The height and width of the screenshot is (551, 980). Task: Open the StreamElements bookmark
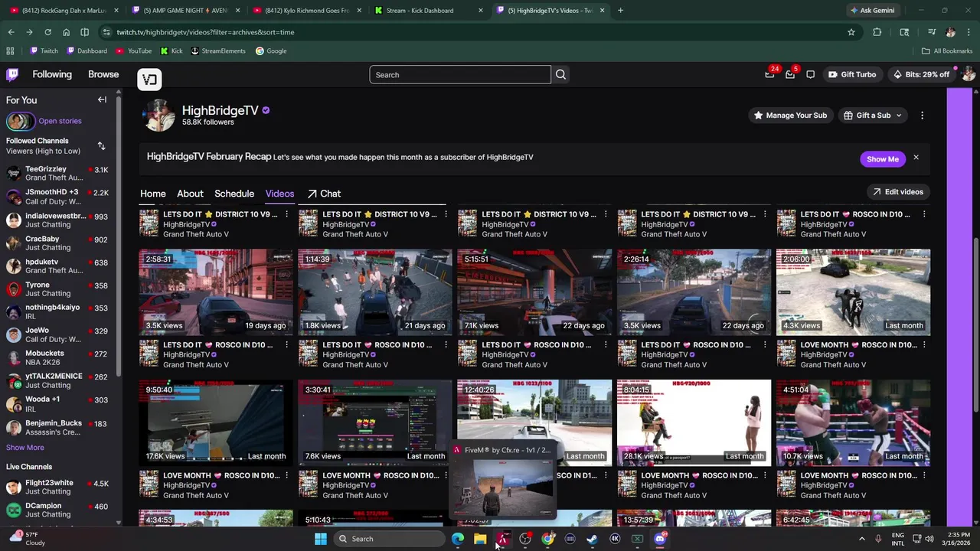[218, 51]
